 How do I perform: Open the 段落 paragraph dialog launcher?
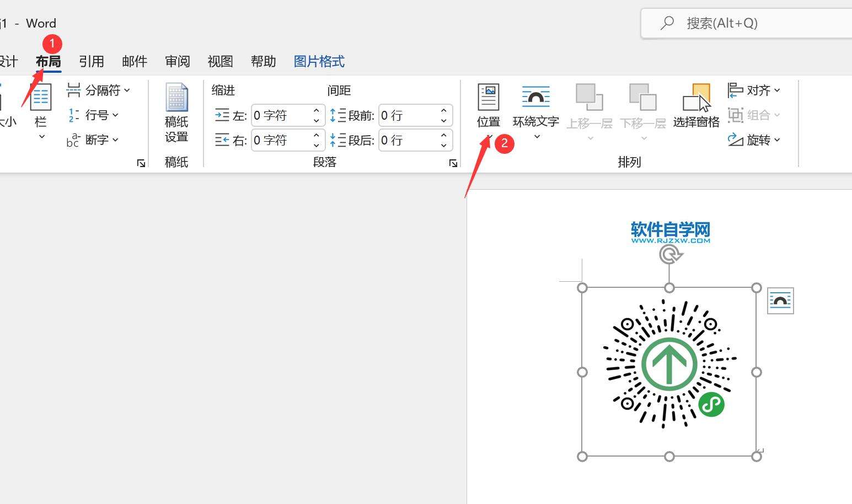click(x=453, y=163)
